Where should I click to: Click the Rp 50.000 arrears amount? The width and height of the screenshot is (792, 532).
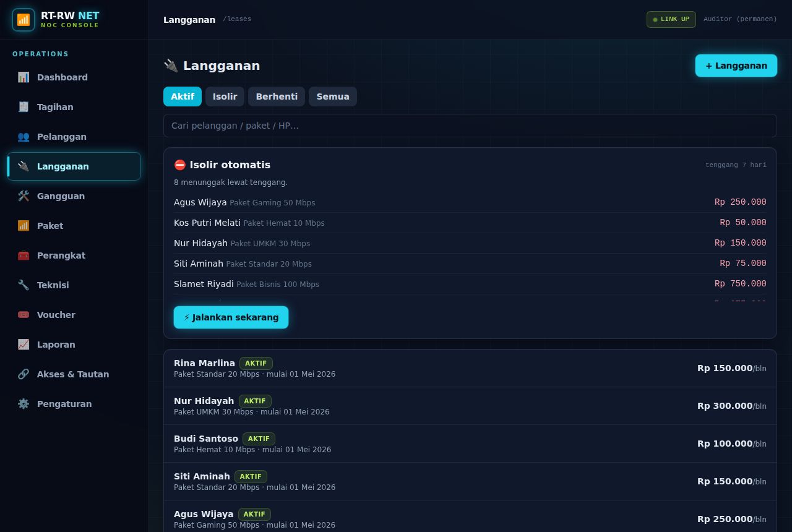(743, 223)
